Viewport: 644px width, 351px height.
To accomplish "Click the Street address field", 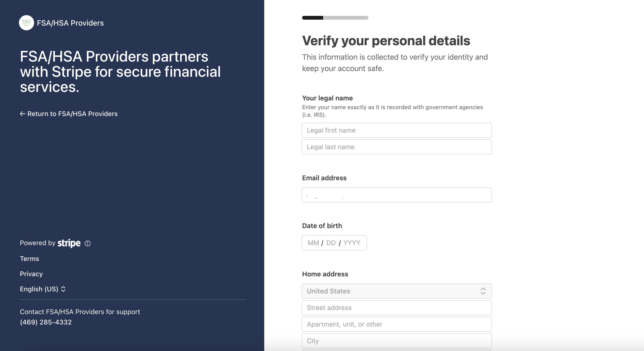I will click(397, 308).
